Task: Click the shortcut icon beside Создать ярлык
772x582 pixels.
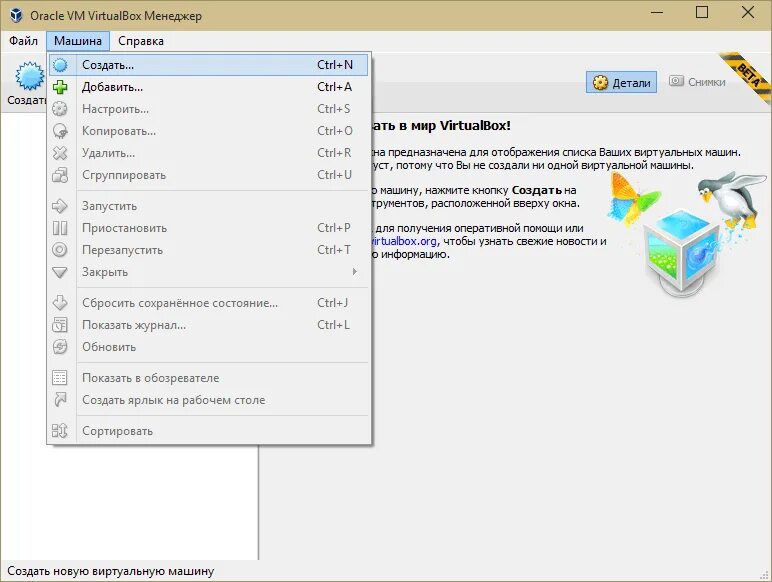Action: coord(60,400)
